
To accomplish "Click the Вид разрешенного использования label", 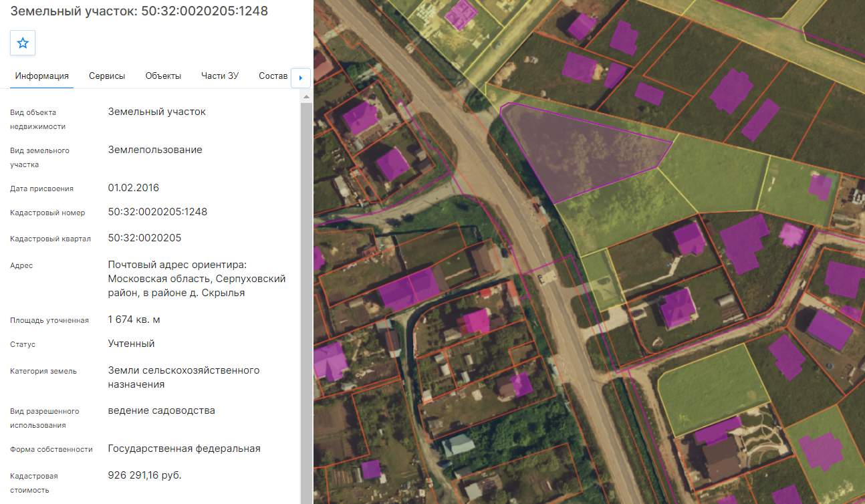I will (x=45, y=418).
